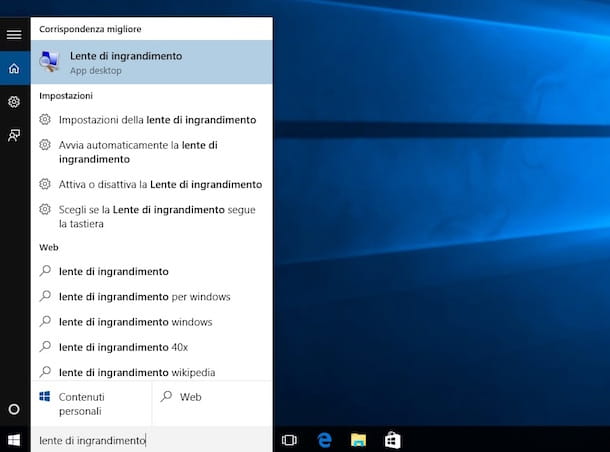Image resolution: width=610 pixels, height=452 pixels.
Task: Click the Cortana circle icon in sidebar
Action: (x=14, y=409)
